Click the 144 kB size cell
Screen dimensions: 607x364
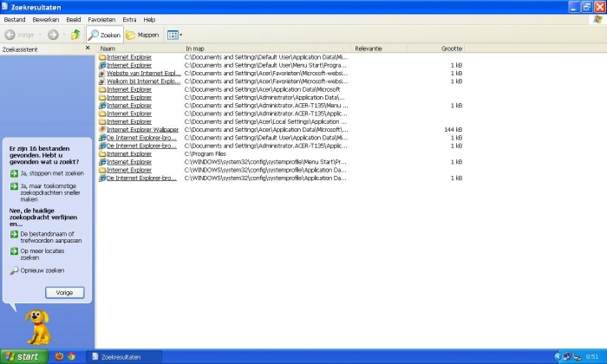point(453,130)
